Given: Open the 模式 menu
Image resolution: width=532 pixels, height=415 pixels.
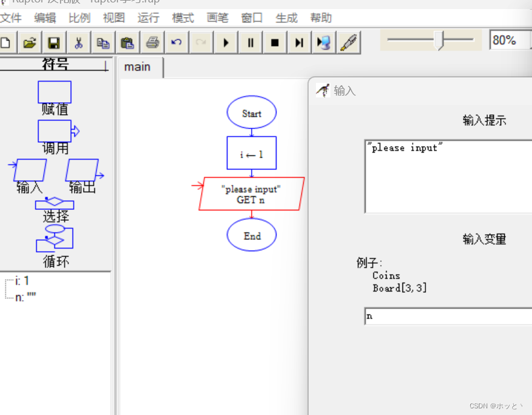Looking at the screenshot, I should 183,18.
